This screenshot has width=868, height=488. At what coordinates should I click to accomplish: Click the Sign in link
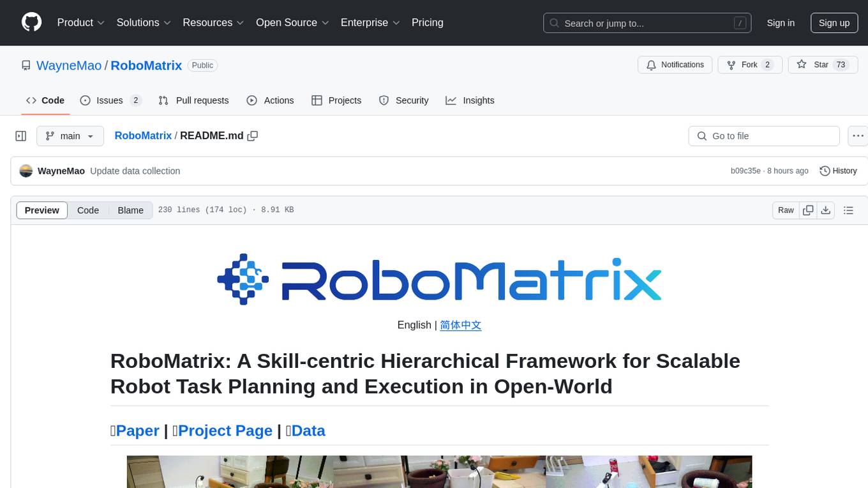[781, 23]
